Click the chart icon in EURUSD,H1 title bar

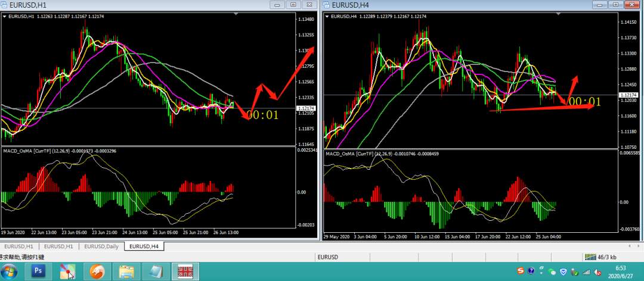point(4,5)
